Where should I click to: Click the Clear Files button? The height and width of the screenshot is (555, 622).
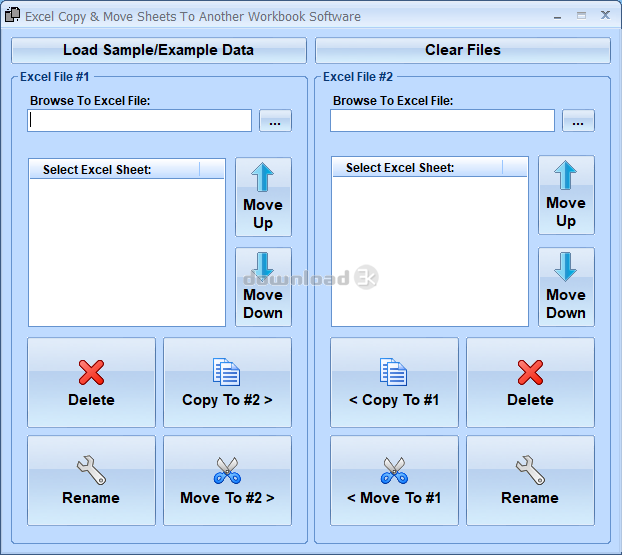click(463, 50)
